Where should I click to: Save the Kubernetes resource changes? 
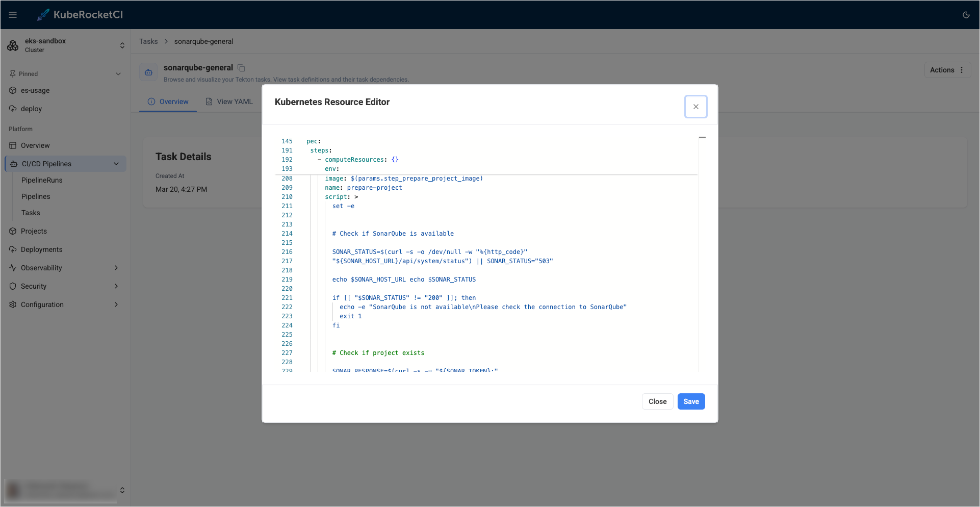[x=691, y=401]
